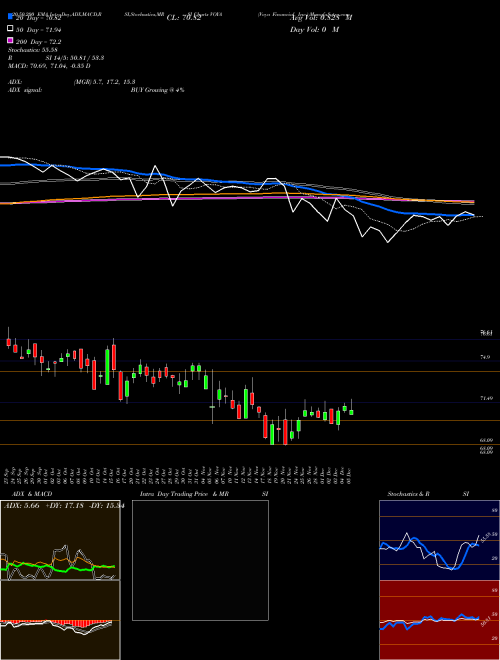Click the 71.49 price axis label
This screenshot has height=660, width=500.
tap(485, 398)
